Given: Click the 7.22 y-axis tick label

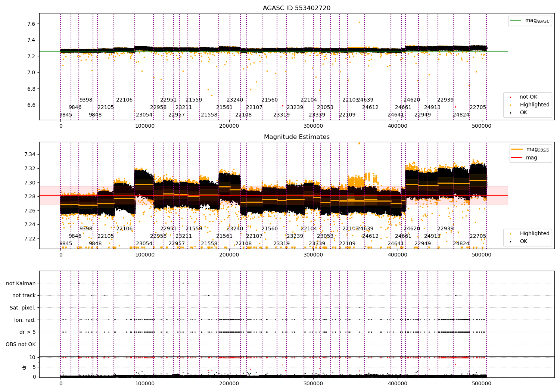Looking at the screenshot, I should coord(30,239).
